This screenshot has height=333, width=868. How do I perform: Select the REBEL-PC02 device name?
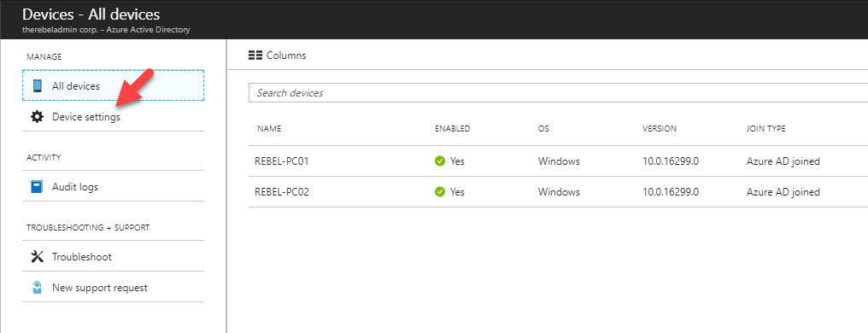click(281, 192)
